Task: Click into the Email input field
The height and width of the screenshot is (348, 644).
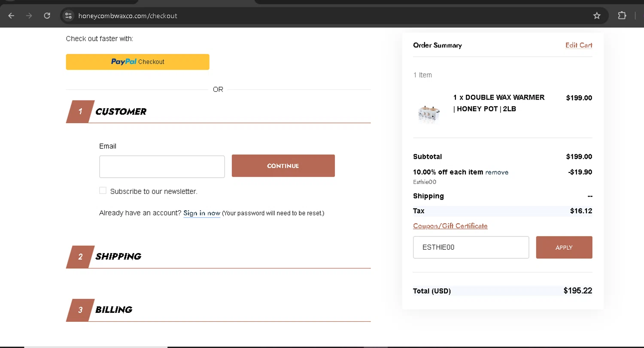Action: (x=162, y=166)
